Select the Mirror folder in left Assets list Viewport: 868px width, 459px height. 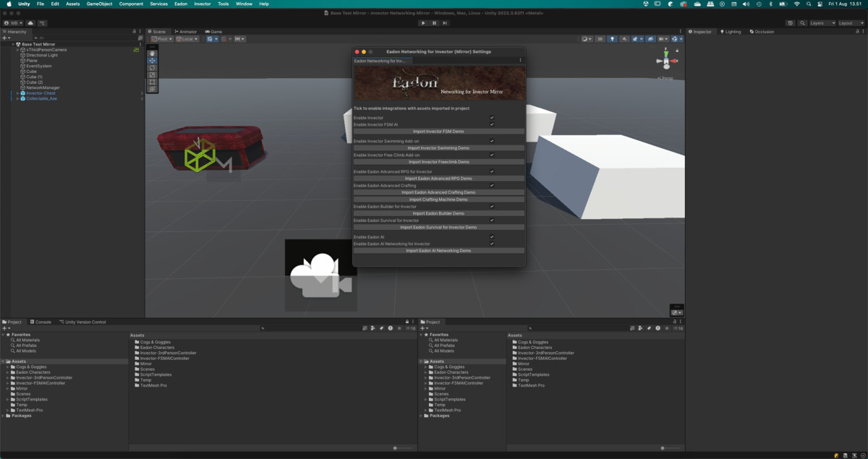(145, 364)
